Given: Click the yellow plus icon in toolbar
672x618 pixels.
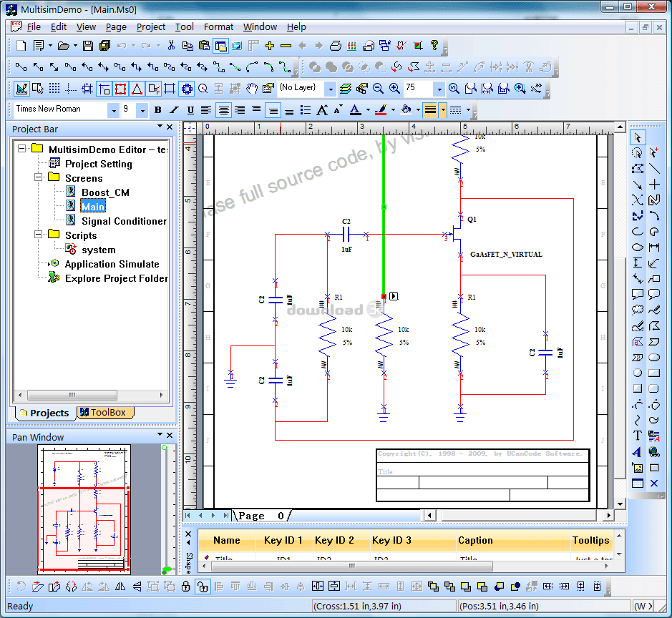Looking at the screenshot, I should pos(270,46).
